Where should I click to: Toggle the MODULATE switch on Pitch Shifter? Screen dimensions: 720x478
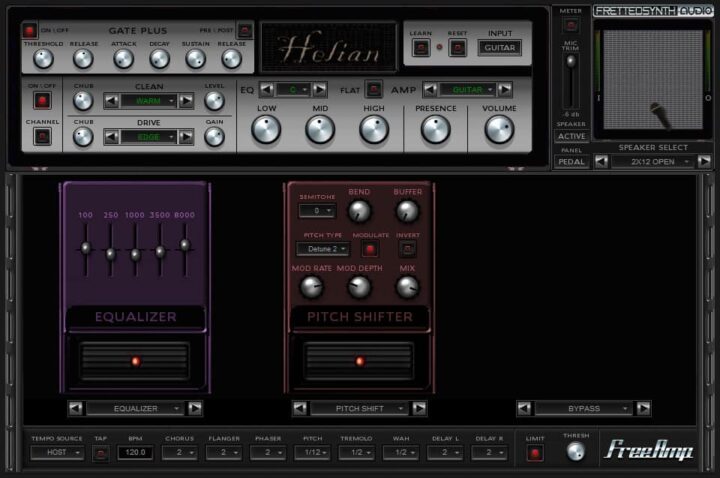pyautogui.click(x=370, y=248)
